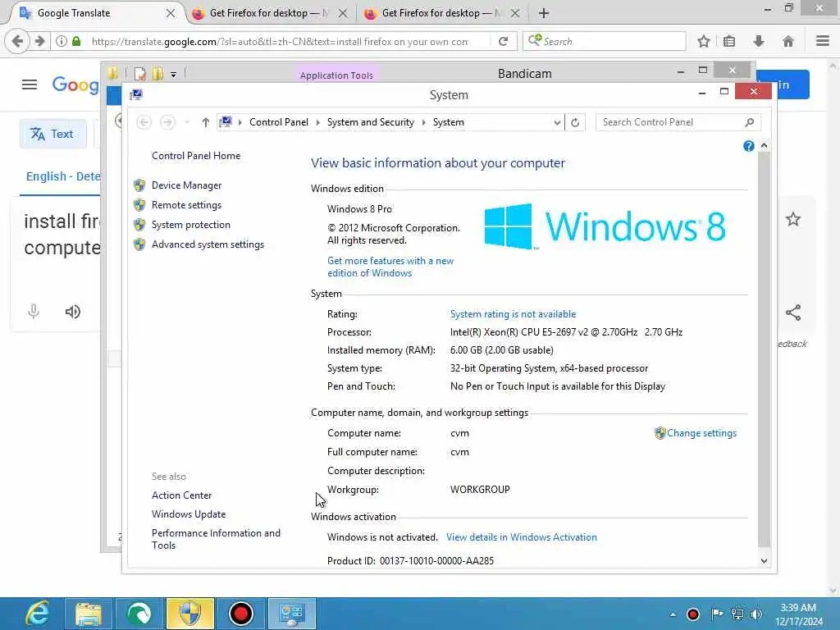Show hidden tray icons arrow
Viewport: 840px width, 630px height.
[673, 614]
